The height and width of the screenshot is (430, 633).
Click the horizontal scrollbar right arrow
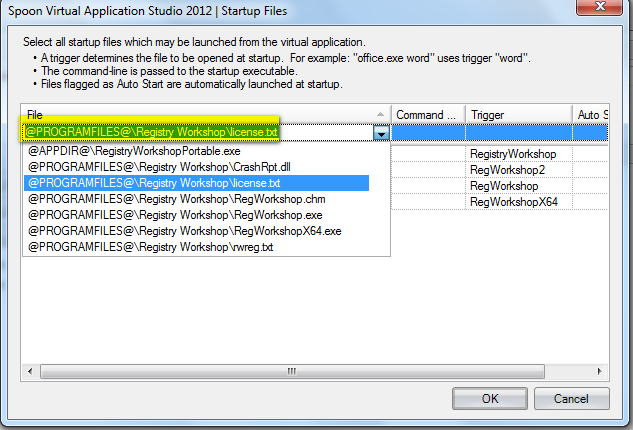point(599,371)
